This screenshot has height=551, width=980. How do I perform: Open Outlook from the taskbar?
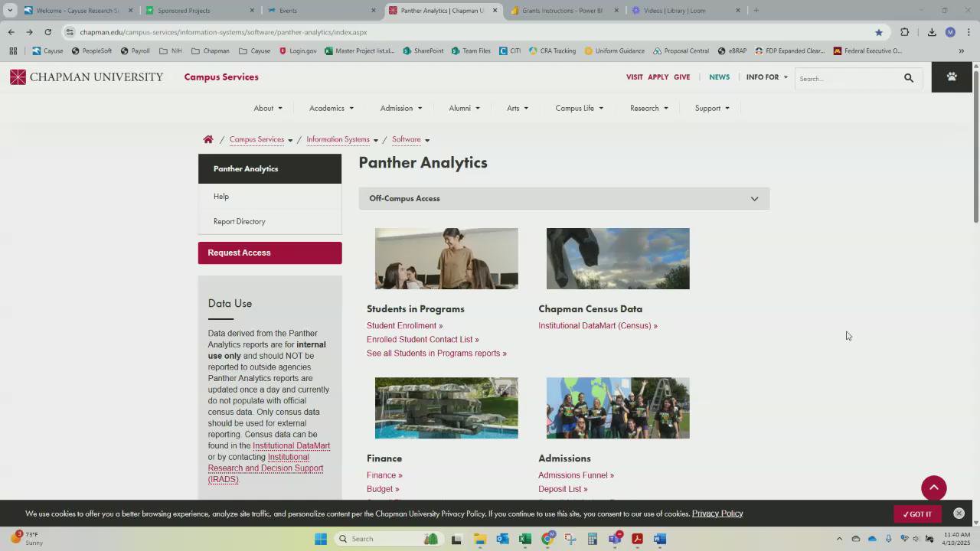(x=502, y=539)
